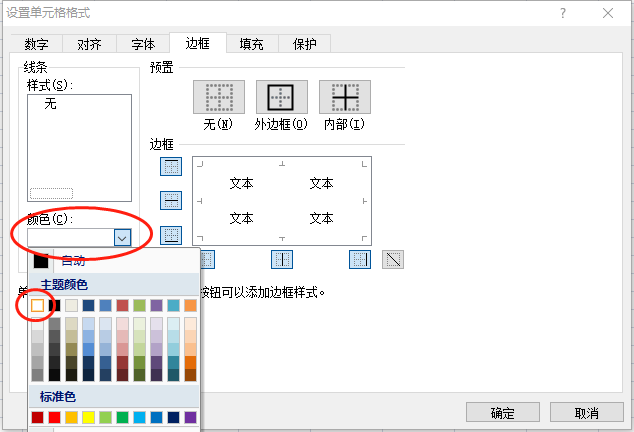
Task: Choose standard color bright red
Action: tap(55, 417)
